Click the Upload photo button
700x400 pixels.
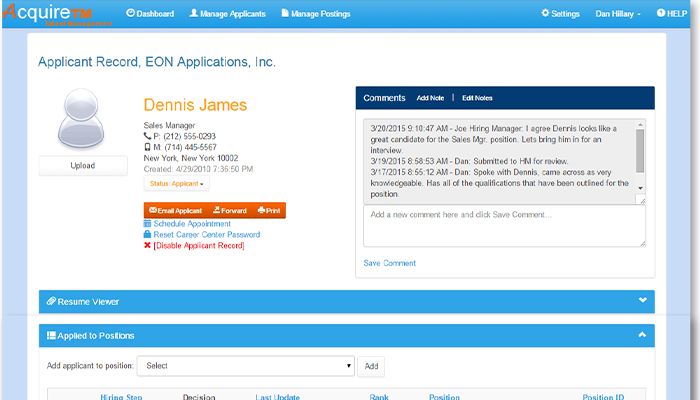click(x=83, y=166)
